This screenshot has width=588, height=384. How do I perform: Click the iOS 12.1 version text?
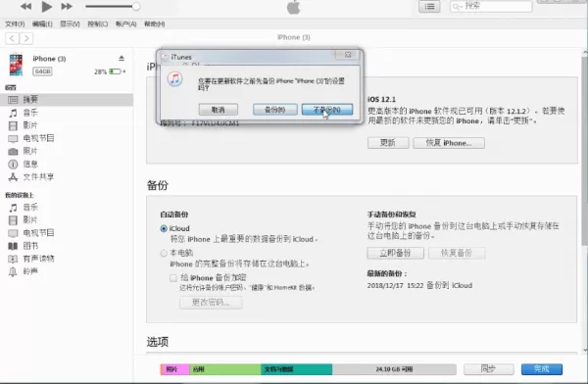tap(381, 99)
